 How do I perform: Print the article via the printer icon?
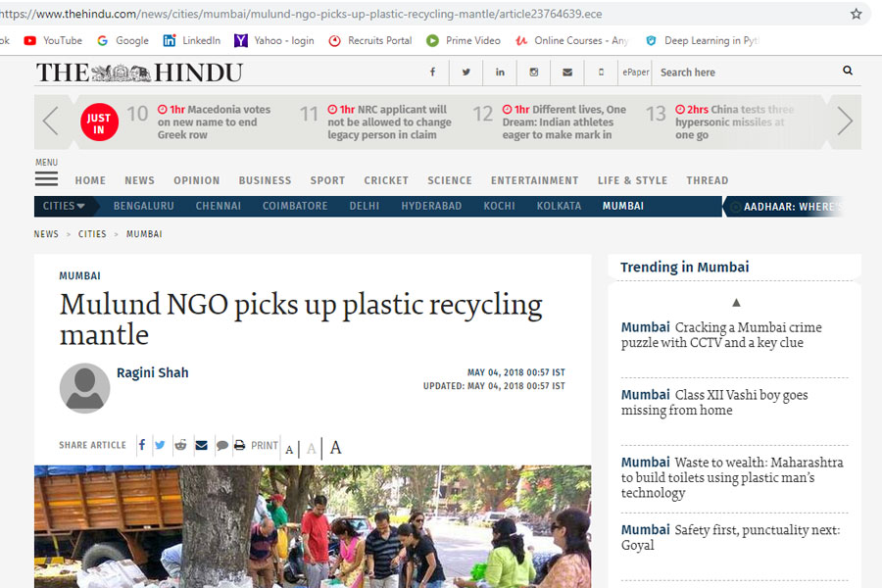tap(240, 445)
